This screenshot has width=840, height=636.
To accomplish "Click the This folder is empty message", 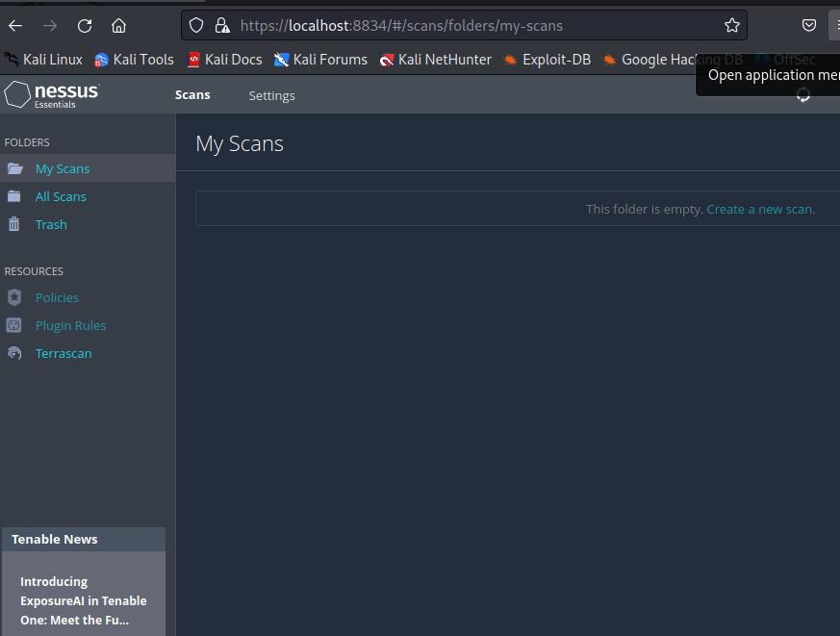I will (644, 210).
